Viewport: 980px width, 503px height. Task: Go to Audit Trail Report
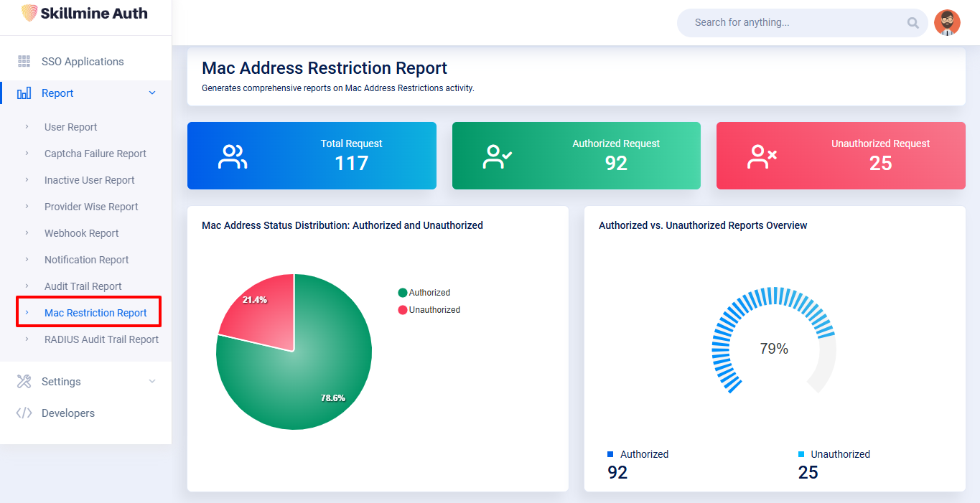[83, 286]
